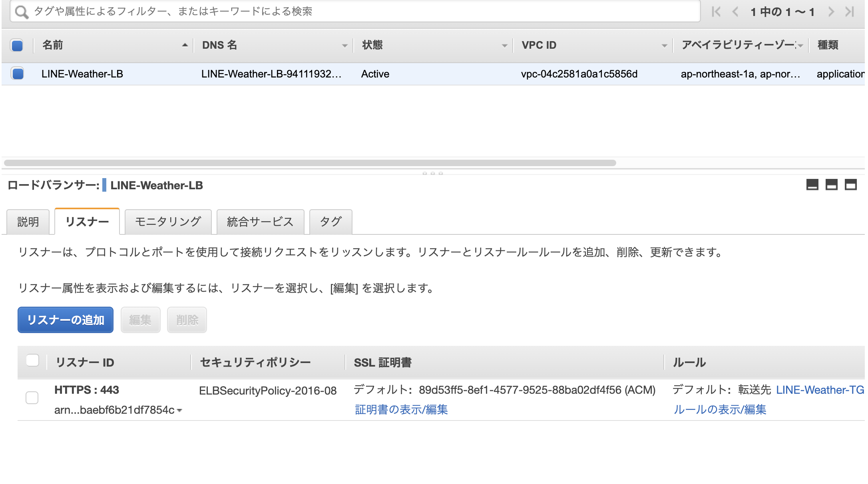Click the ascending sort triangle on 名前 column
868x484 pixels.
point(185,45)
